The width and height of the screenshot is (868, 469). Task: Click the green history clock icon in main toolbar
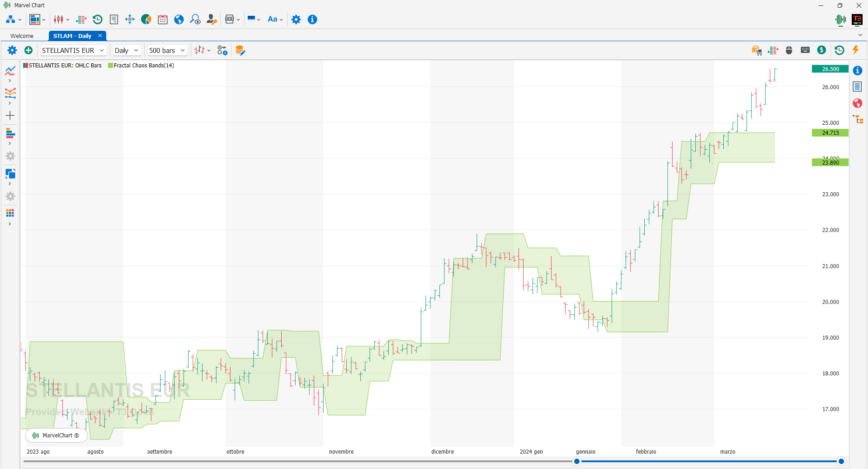click(x=98, y=19)
